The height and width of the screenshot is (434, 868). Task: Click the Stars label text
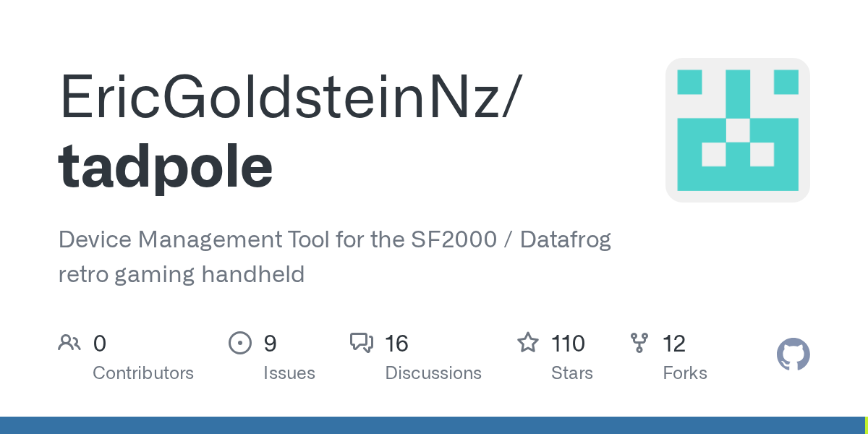571,373
